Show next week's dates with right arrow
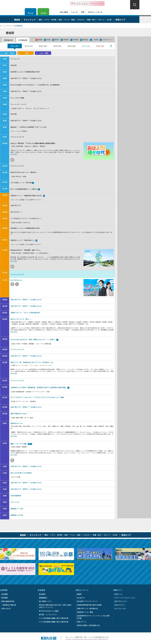151x644 pixels. [111, 46]
